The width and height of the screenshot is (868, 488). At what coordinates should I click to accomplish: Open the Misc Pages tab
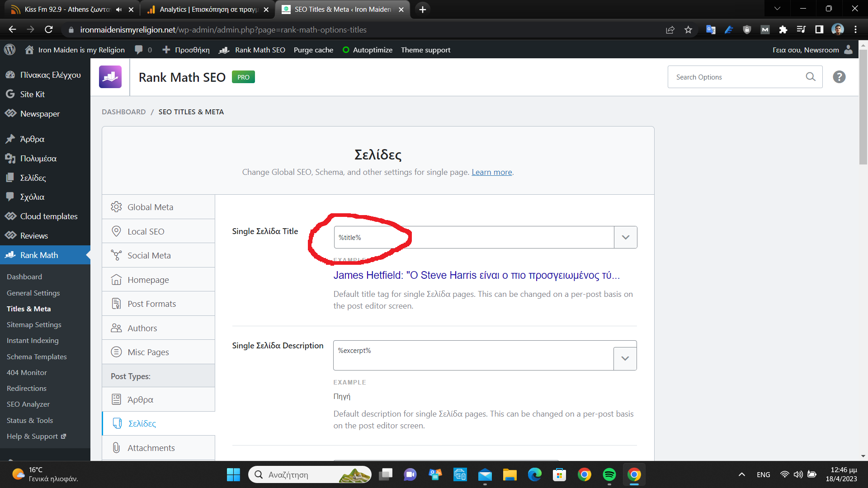(x=158, y=352)
